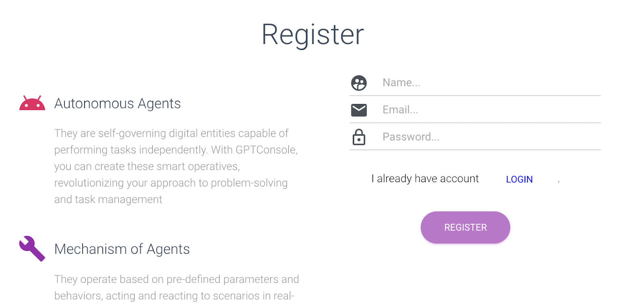Click the "pre-defined parameters" description line
This screenshot has width=644, height=303.
pyautogui.click(x=176, y=279)
